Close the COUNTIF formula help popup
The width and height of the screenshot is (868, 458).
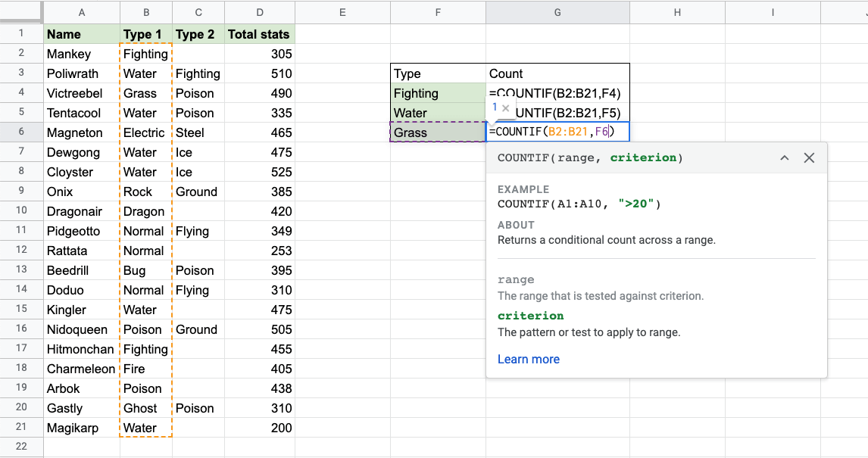(x=809, y=158)
